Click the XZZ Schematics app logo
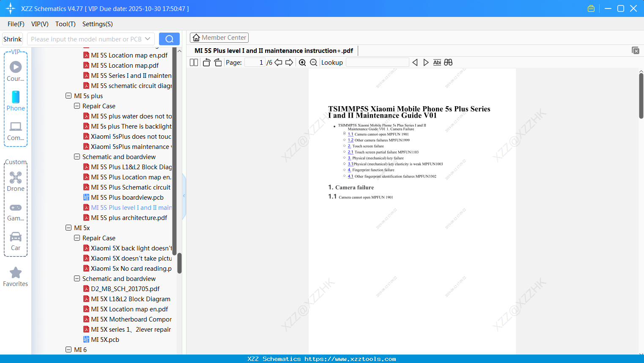Screen dimensions: 644x363 [x=11, y=8]
